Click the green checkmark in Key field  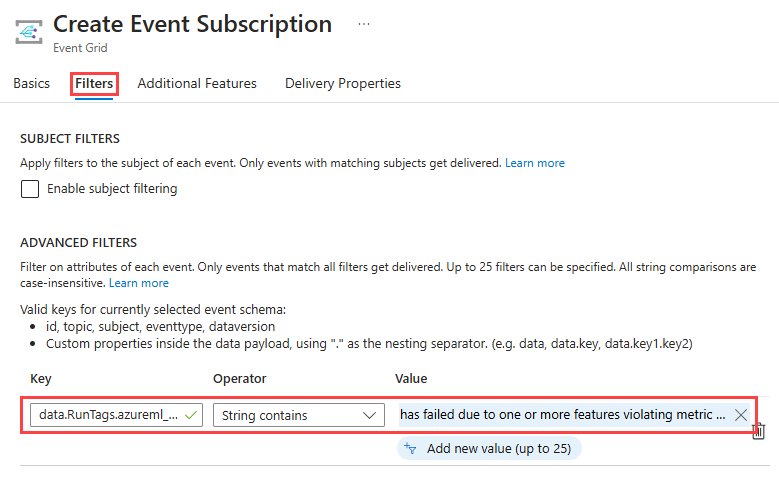click(x=192, y=415)
